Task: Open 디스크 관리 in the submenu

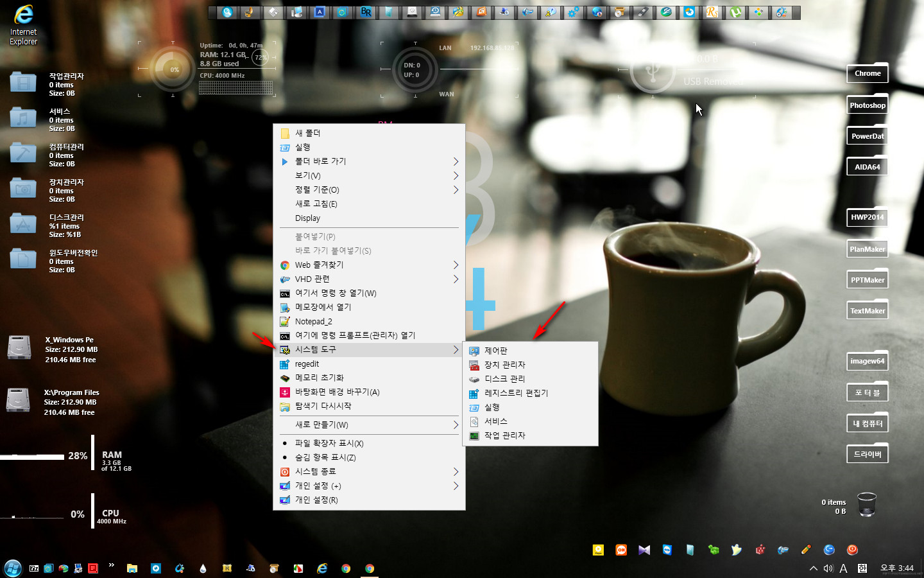Action: [530, 379]
